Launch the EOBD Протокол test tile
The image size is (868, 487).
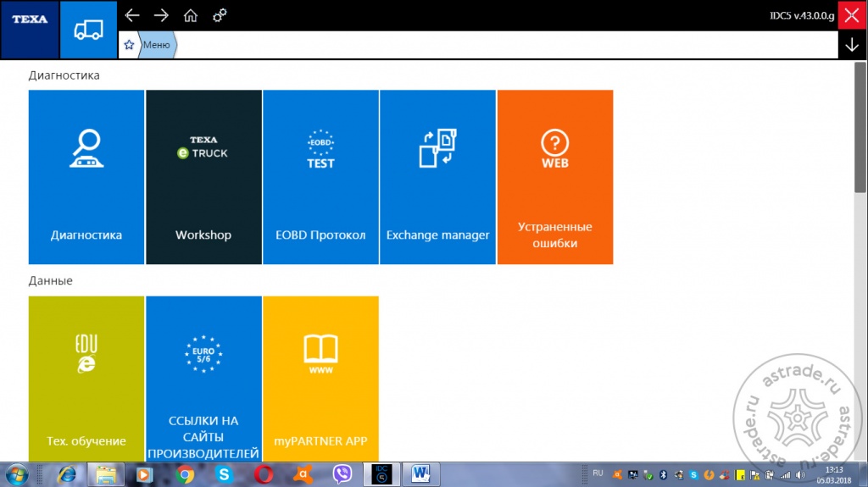[320, 177]
